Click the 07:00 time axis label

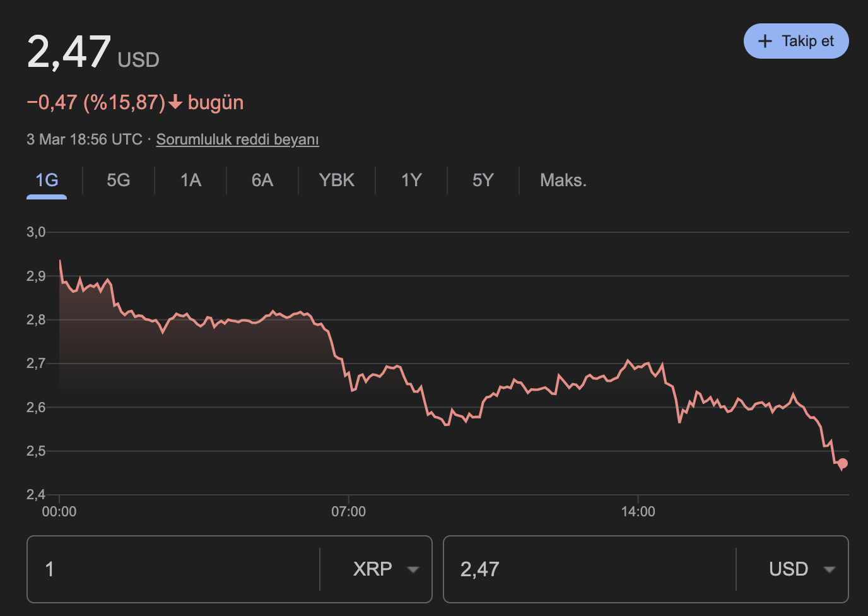pos(348,511)
